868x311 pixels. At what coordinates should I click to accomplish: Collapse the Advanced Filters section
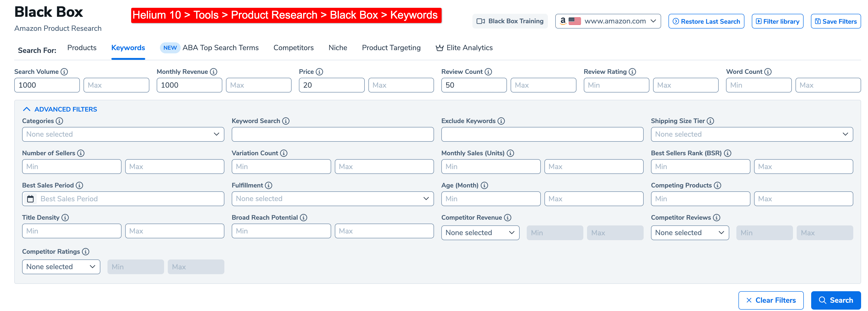click(60, 109)
